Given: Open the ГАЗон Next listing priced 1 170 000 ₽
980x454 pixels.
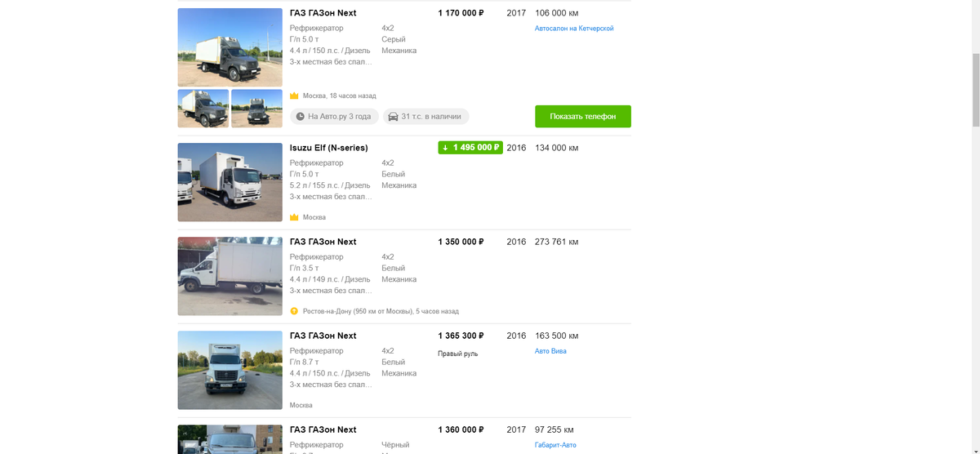Looking at the screenshot, I should [323, 13].
